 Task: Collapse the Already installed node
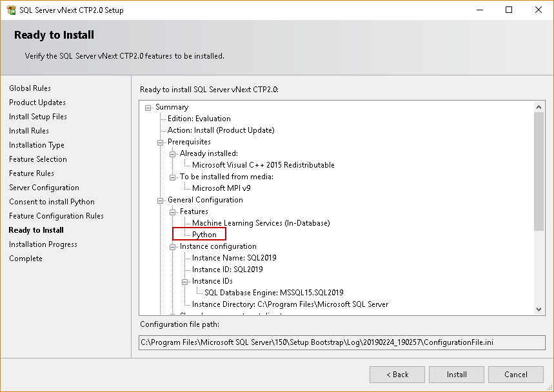tap(173, 153)
